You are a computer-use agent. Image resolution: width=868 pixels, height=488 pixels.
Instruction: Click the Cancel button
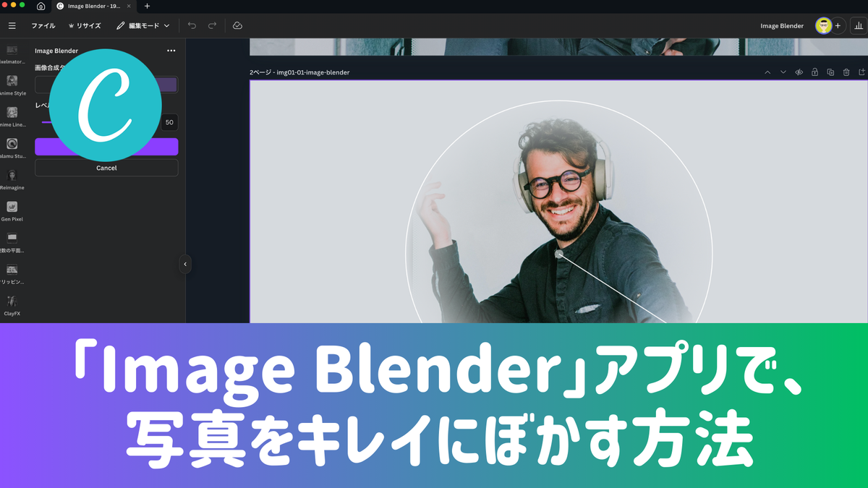pyautogui.click(x=106, y=168)
